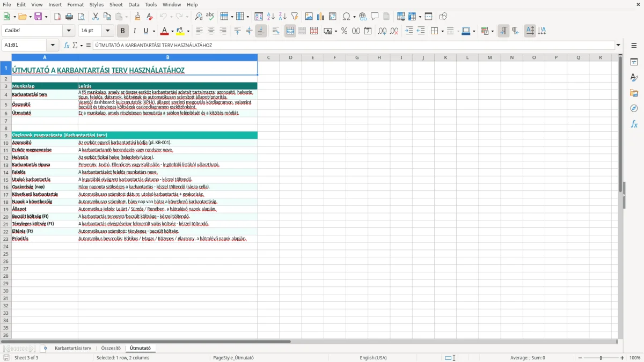Toggle Underline formatting
Viewport: 644px width, 362px height.
(145, 31)
